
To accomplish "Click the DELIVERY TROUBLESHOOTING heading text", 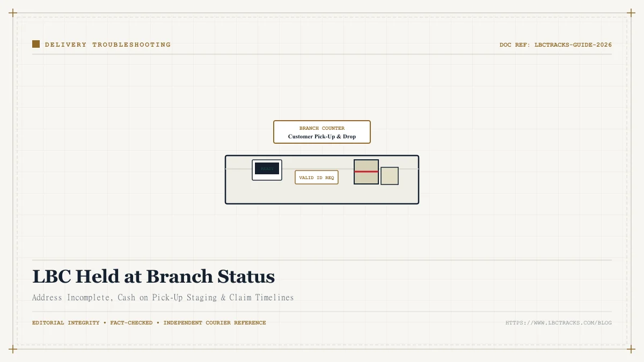I will (x=108, y=45).
